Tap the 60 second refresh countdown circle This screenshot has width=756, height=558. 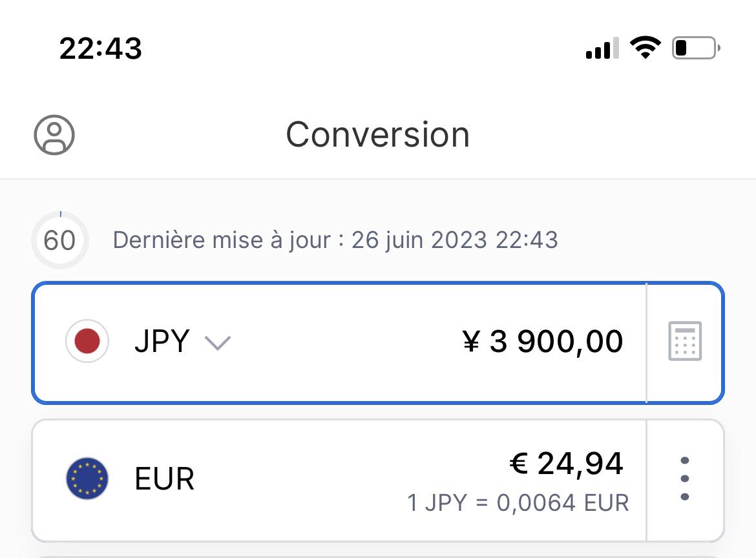coord(60,240)
